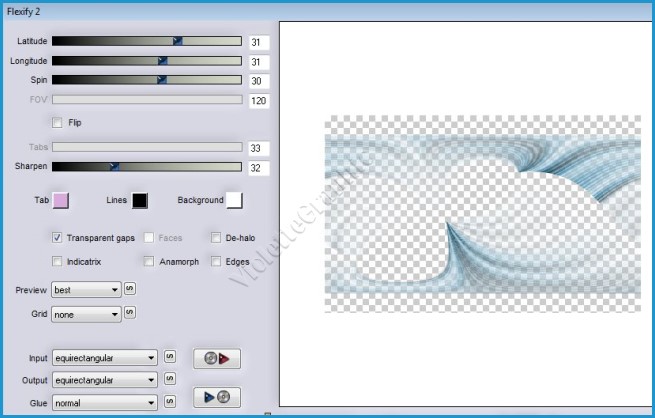Open the black Lines color swatch
Image resolution: width=655 pixels, height=418 pixels.
point(139,200)
